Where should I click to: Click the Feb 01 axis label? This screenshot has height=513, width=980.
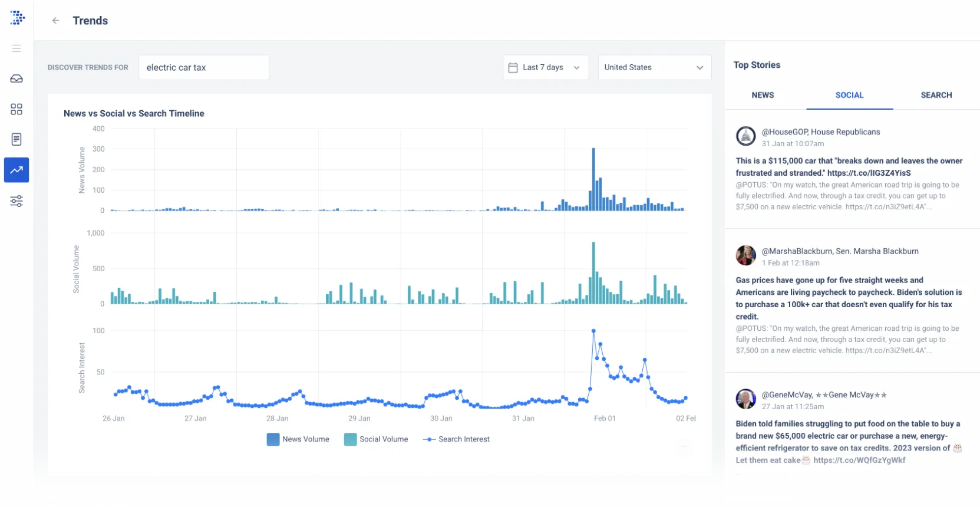click(x=605, y=418)
